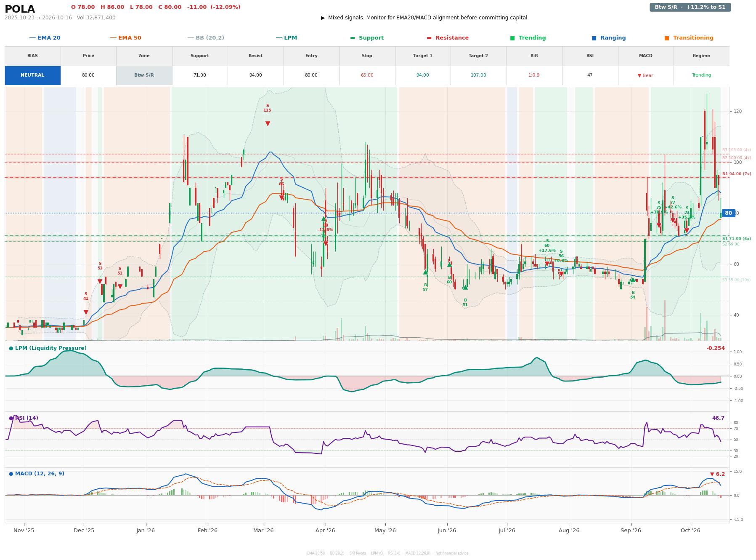
Task: Click the orange Transitioning legend entry
Action: [689, 38]
